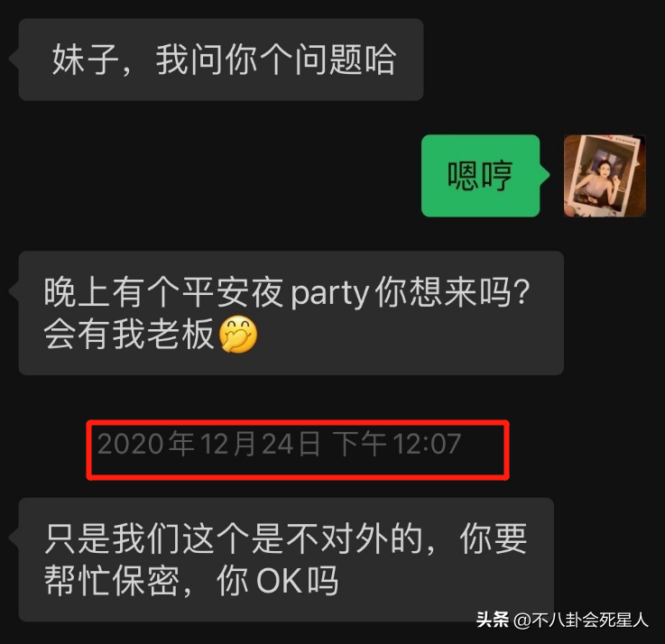Select the 妹子，我问你个问题哈 message
The width and height of the screenshot is (665, 644).
pos(221,60)
